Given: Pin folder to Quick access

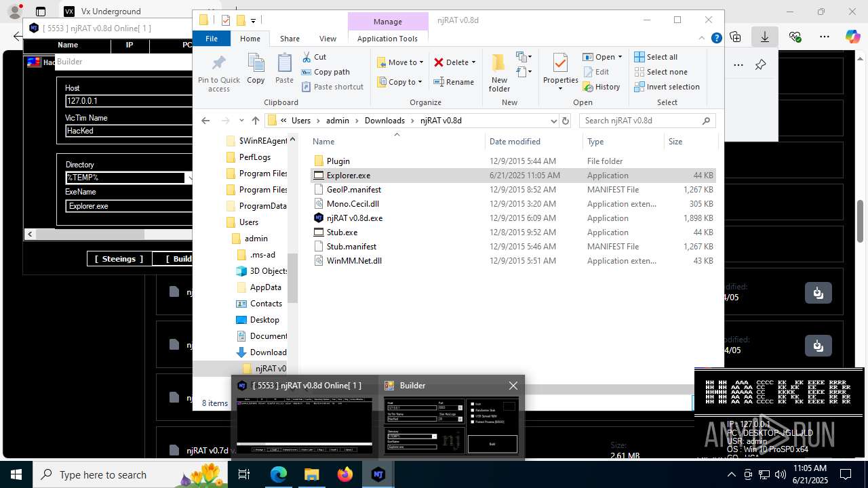Looking at the screenshot, I should [218, 73].
